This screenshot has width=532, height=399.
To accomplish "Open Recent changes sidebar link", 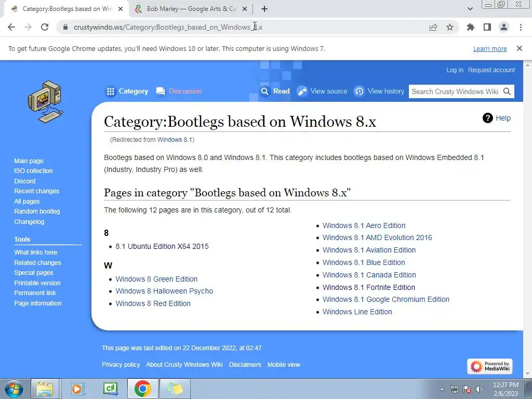I will [37, 191].
